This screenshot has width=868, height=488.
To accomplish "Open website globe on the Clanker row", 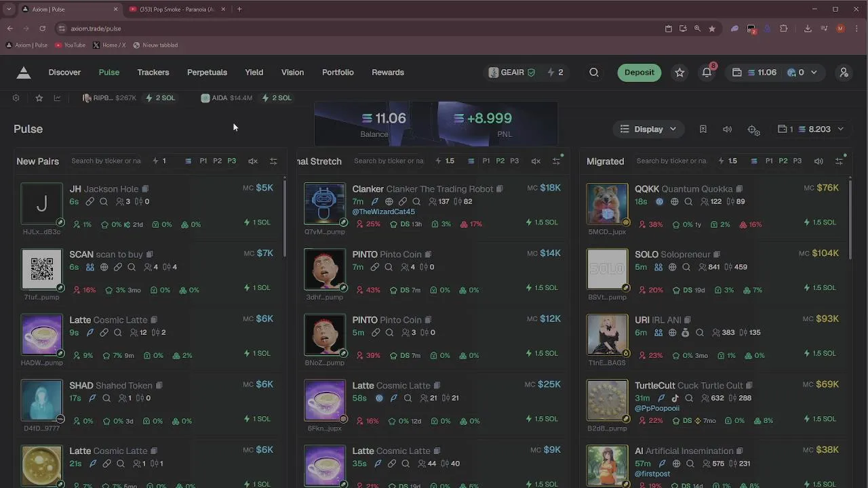I will (x=389, y=201).
